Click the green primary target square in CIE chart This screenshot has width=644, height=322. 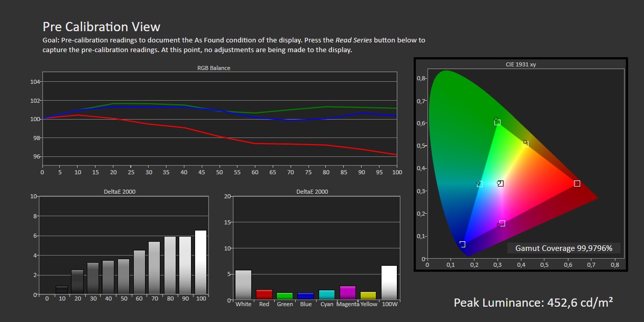tap(497, 122)
